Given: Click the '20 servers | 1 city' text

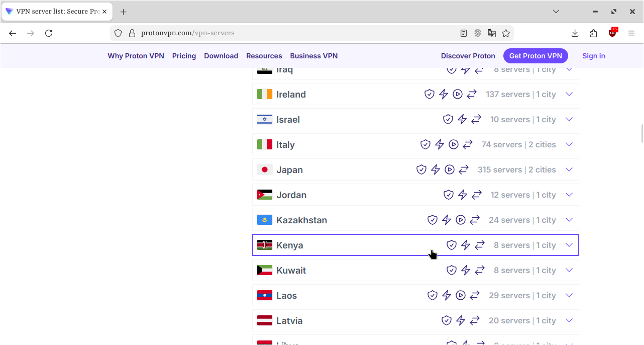Looking at the screenshot, I should (x=522, y=320).
